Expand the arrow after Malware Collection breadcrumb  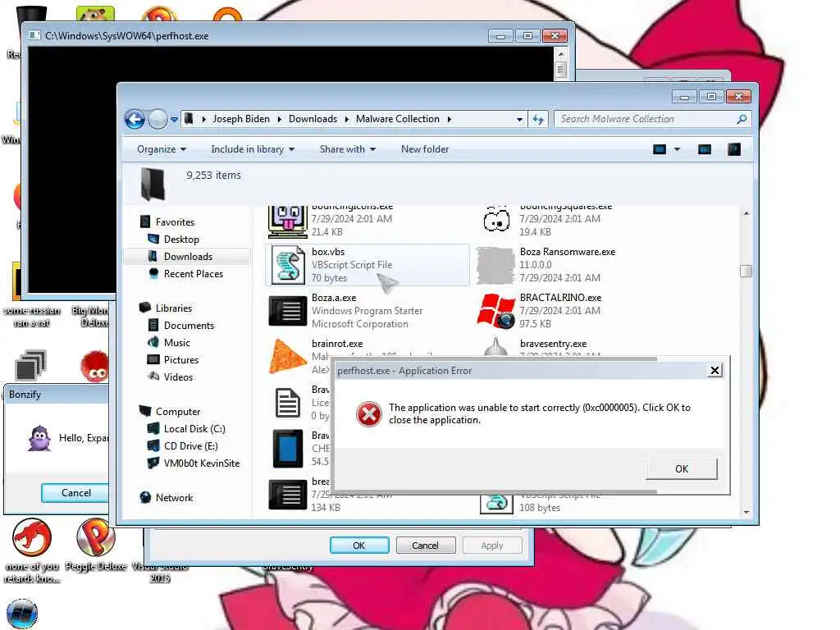tap(449, 119)
